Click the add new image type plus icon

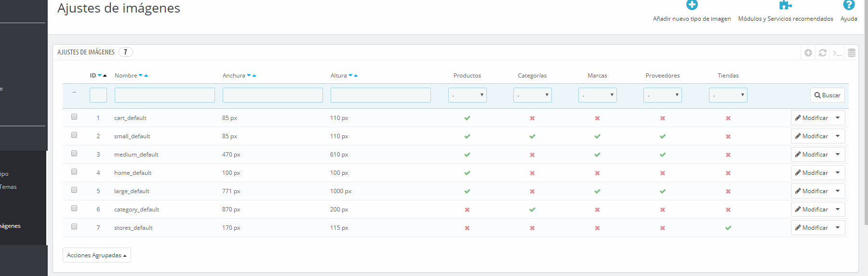[692, 5]
